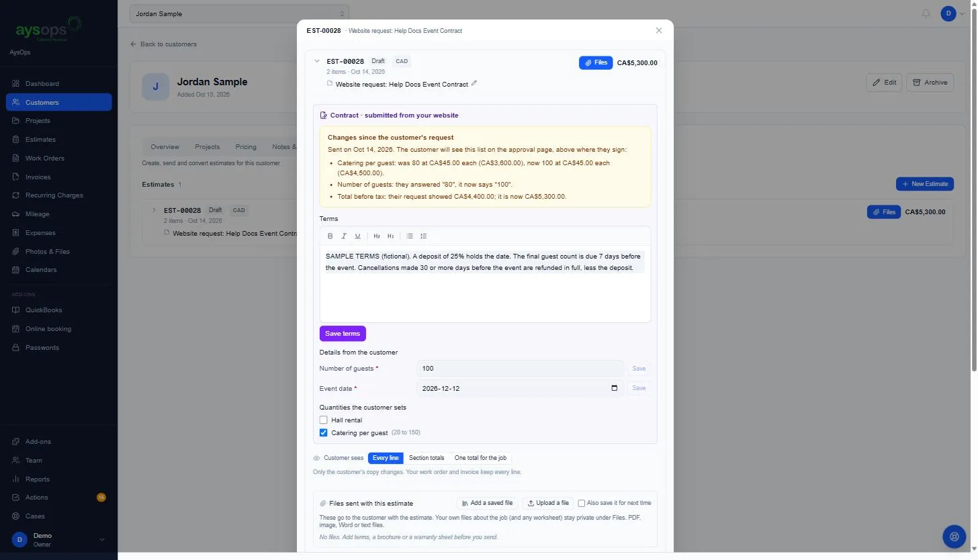Expand EST-00028 row in estimates list
The width and height of the screenshot is (978, 560).
pos(154,210)
